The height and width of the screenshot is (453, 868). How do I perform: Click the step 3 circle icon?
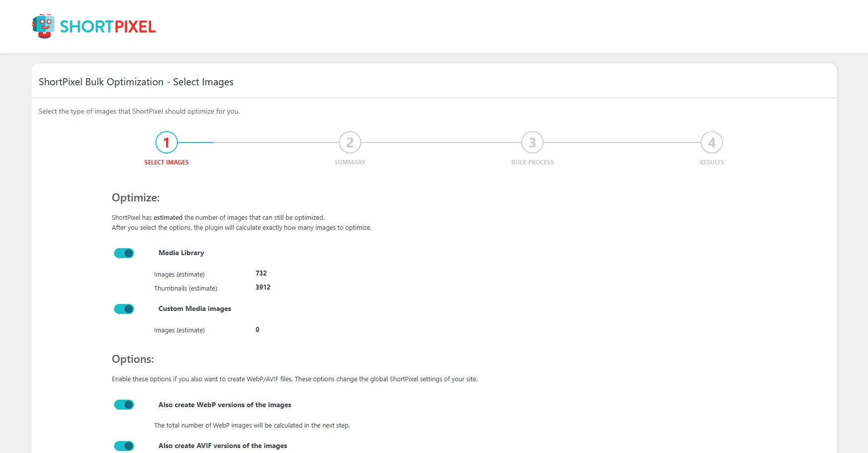click(532, 143)
